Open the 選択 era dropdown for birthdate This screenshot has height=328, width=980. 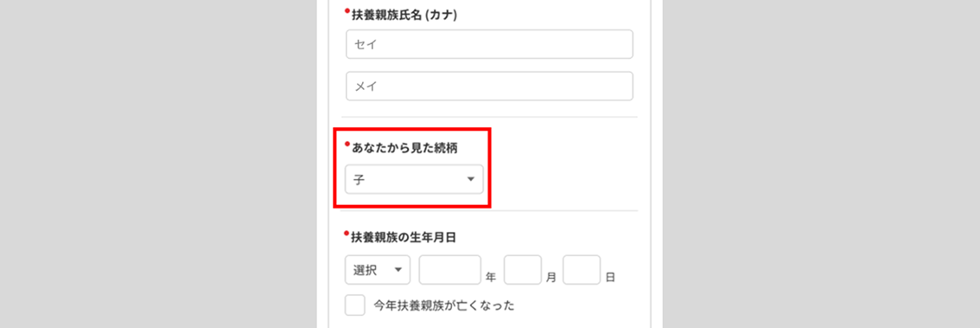coord(378,270)
